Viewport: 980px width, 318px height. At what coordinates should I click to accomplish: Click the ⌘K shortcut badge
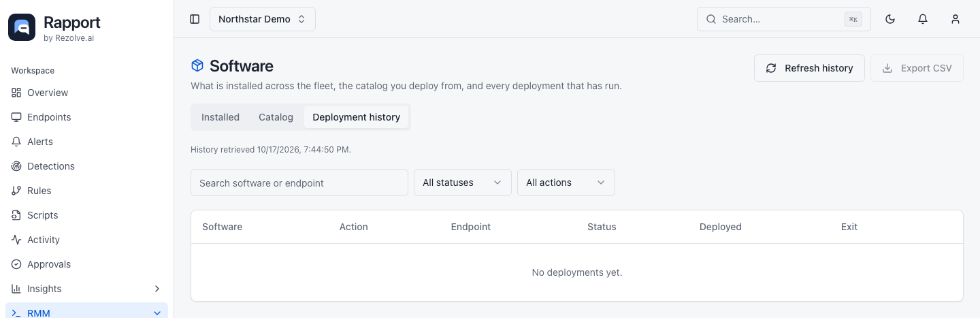coord(853,19)
